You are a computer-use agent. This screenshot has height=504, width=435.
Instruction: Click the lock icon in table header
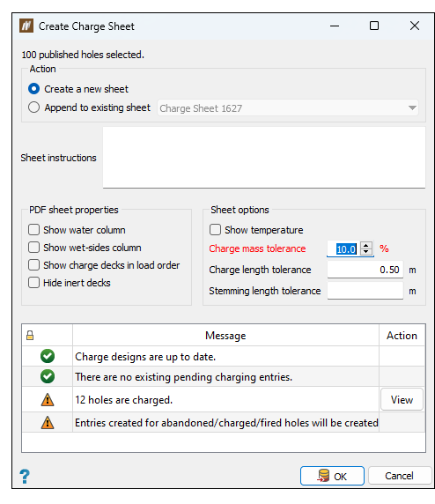point(30,335)
